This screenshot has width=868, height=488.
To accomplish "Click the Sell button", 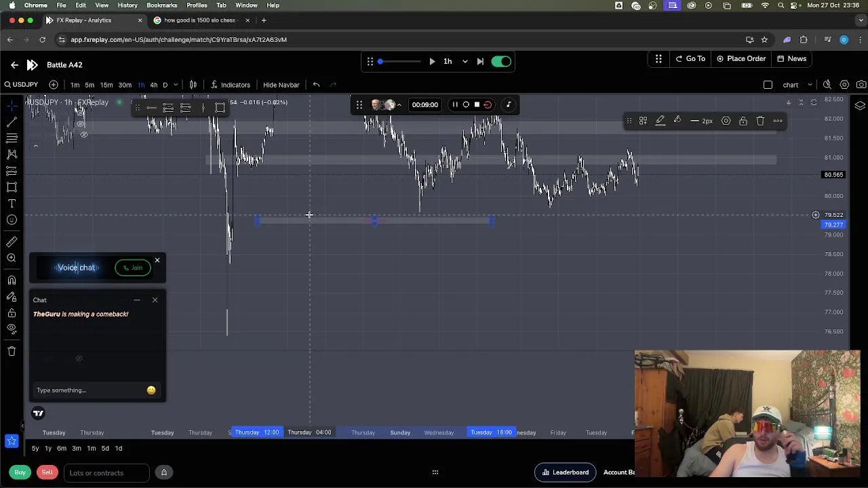I will tap(47, 472).
